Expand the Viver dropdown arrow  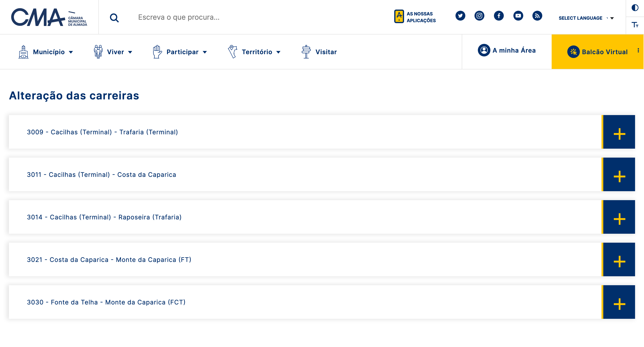coord(130,52)
